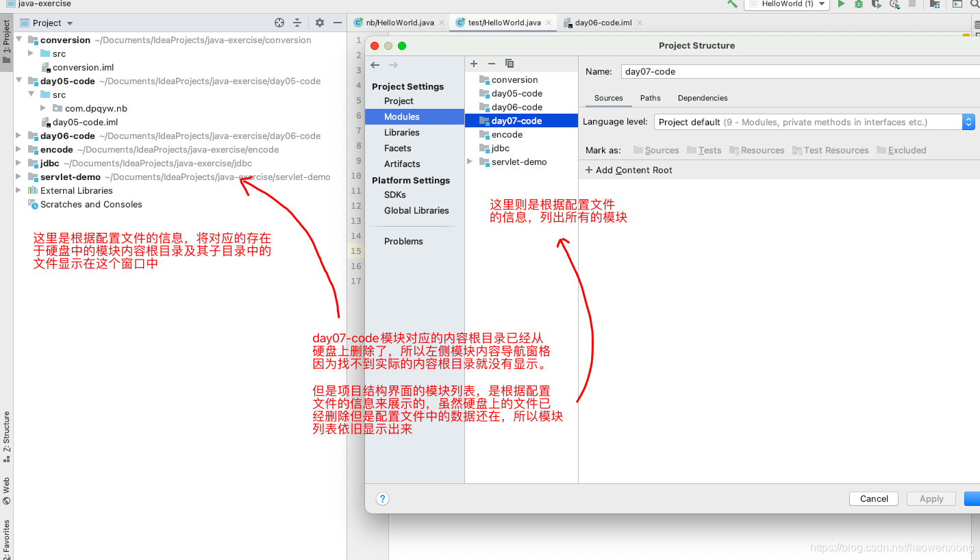Expand the src folder under conversion
980x560 pixels.
click(x=31, y=53)
